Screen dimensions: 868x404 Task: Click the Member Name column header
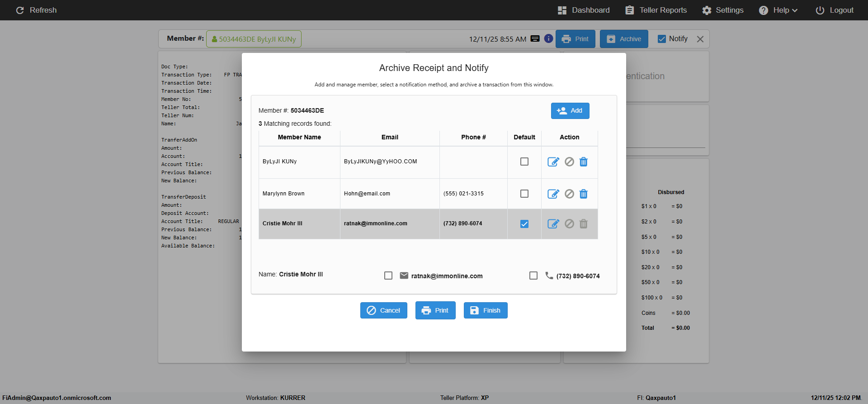[299, 137]
